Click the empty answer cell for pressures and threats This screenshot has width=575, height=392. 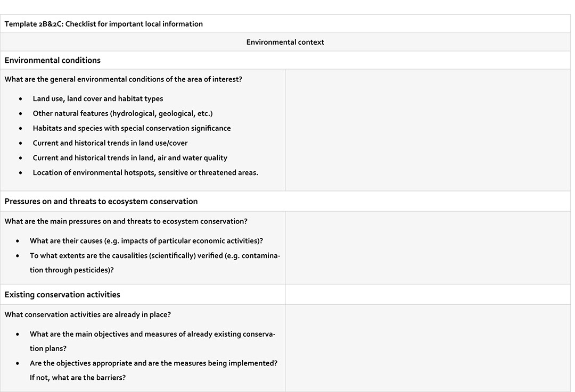[428, 247]
